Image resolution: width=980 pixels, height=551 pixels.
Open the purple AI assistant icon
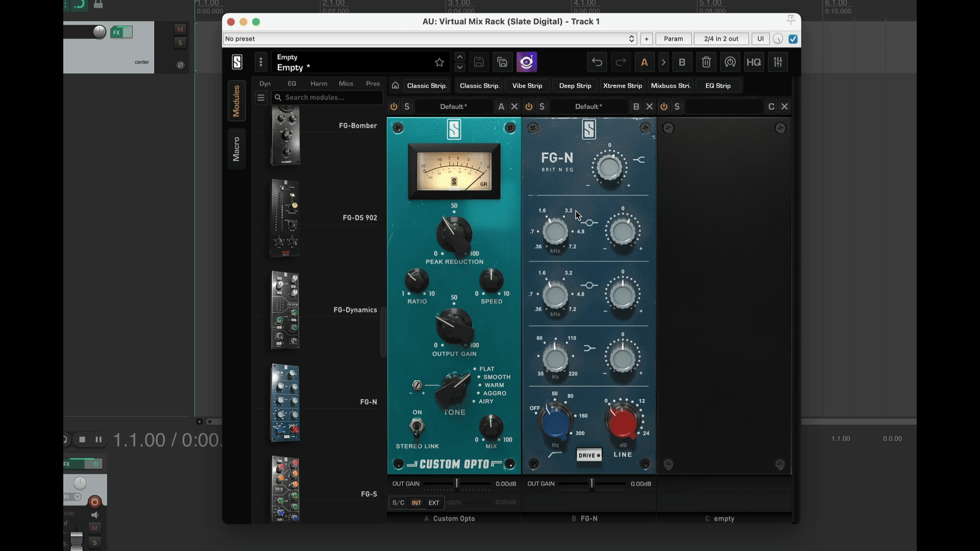[526, 62]
